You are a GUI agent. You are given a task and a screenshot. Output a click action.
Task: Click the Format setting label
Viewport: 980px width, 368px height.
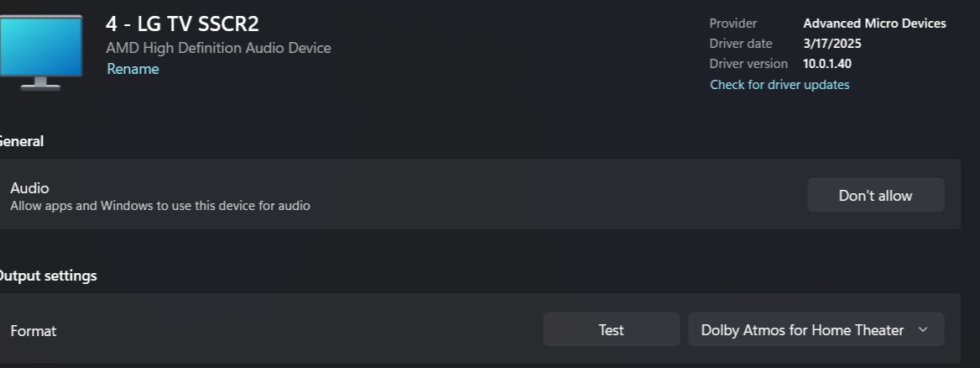point(33,331)
